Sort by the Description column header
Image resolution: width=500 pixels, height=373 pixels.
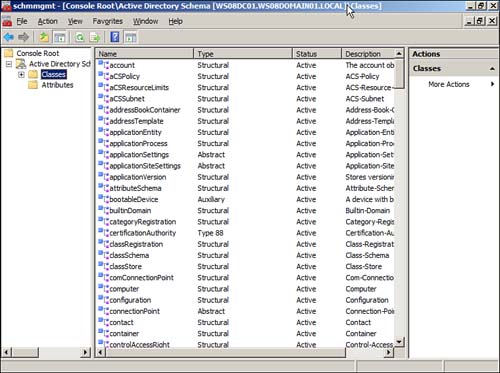click(368, 54)
